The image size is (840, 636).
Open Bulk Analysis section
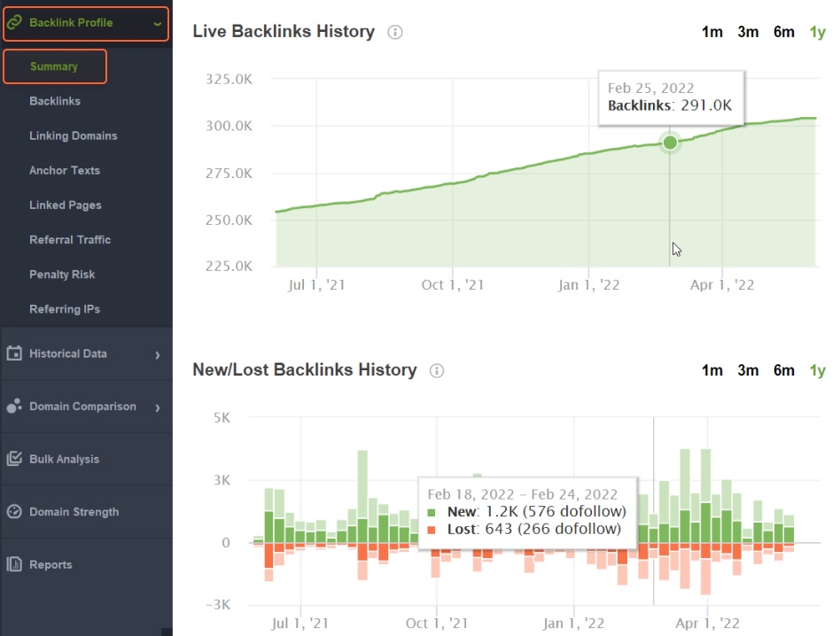pyautogui.click(x=65, y=460)
